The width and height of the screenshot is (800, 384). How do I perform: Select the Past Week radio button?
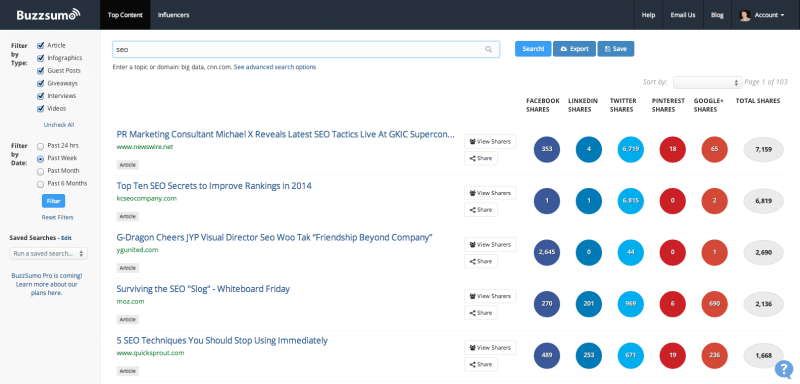click(40, 159)
